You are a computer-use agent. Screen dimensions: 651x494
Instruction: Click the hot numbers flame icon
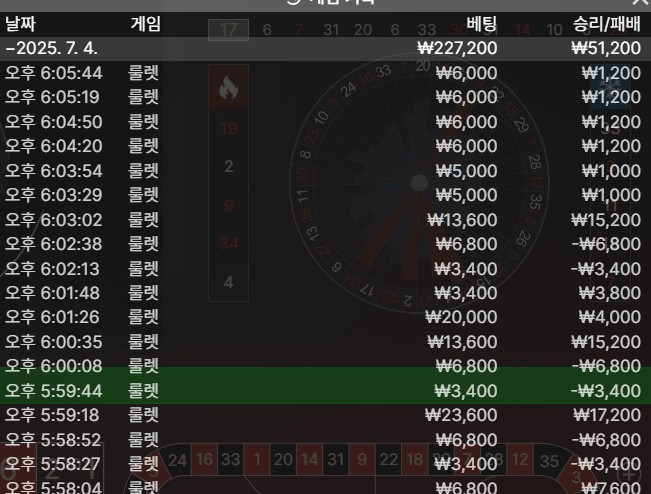coord(228,89)
